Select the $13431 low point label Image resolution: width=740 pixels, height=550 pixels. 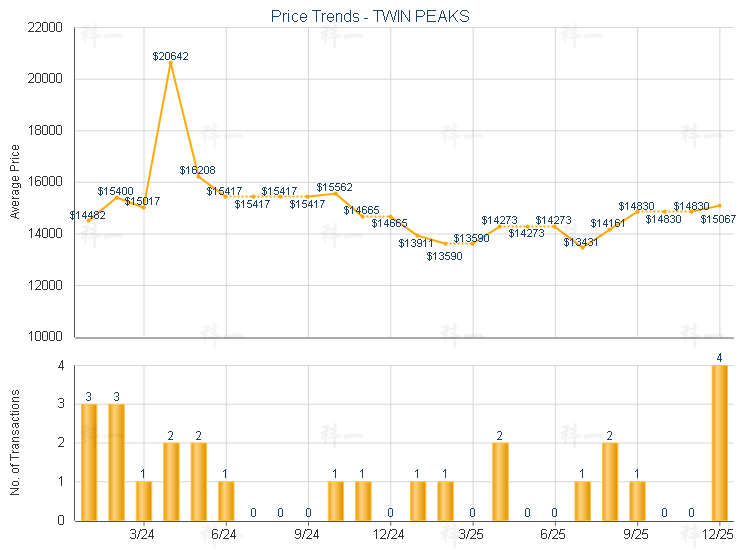[x=580, y=242]
